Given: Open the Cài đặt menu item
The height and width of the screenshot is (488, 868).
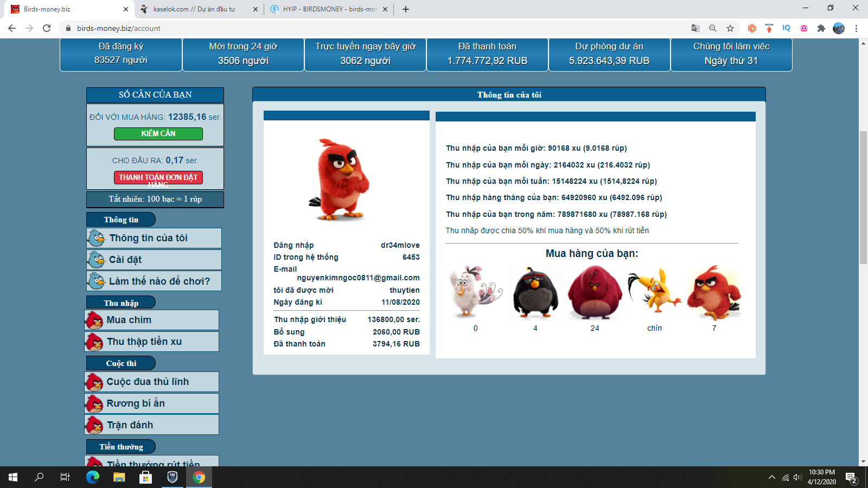Looking at the screenshot, I should (154, 260).
